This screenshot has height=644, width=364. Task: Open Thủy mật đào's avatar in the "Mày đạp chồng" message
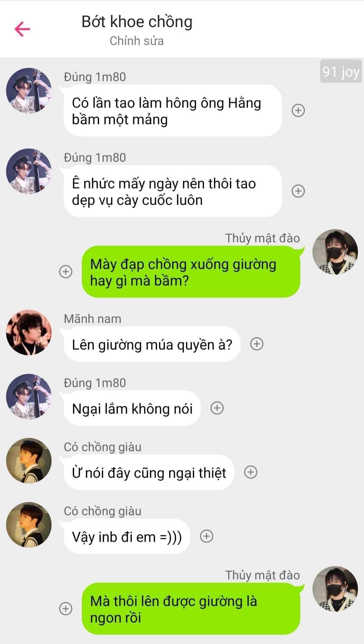(335, 252)
